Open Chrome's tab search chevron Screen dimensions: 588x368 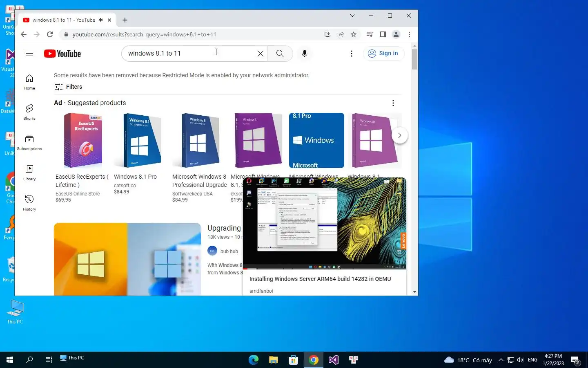[352, 16]
